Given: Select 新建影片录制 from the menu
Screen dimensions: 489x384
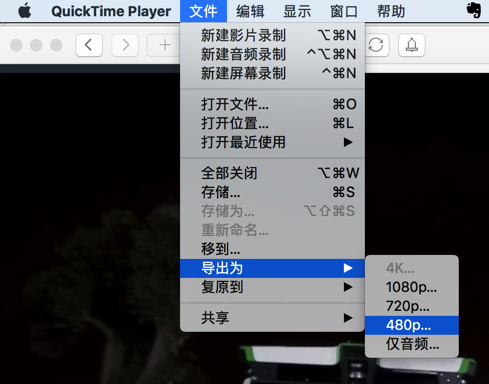Looking at the screenshot, I should pos(272,35).
